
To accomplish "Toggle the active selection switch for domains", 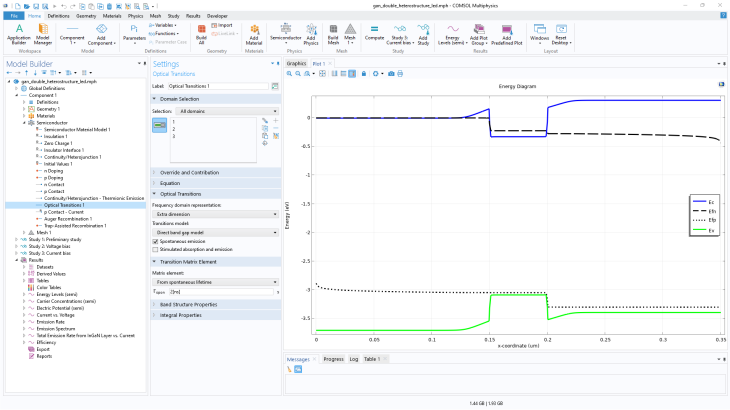I will point(158,123).
